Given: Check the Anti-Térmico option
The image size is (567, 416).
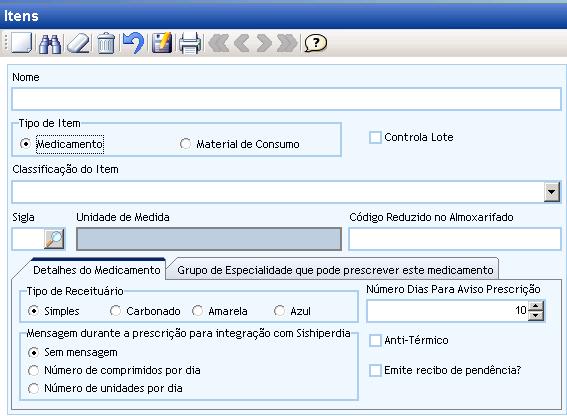Looking at the screenshot, I should [375, 340].
